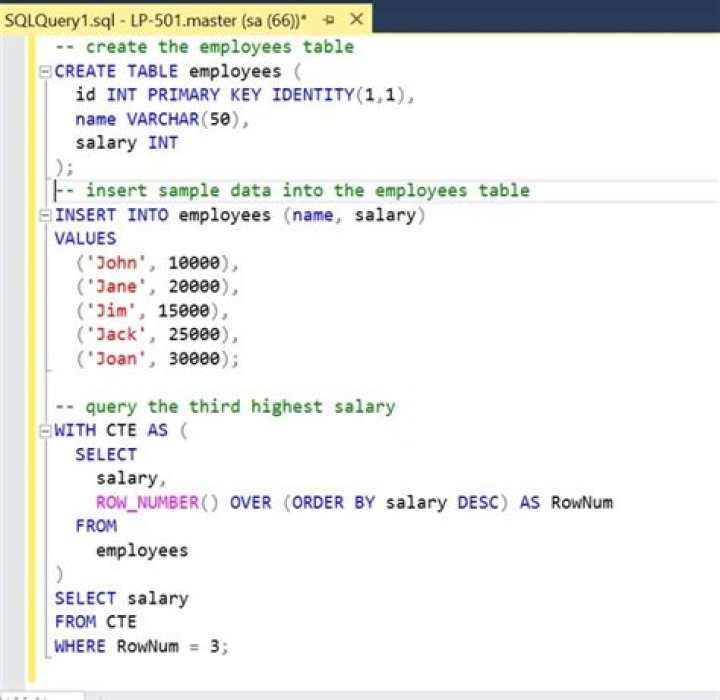The image size is (720, 700).
Task: Click the 'AS RowNum' alias
Action: click(566, 502)
